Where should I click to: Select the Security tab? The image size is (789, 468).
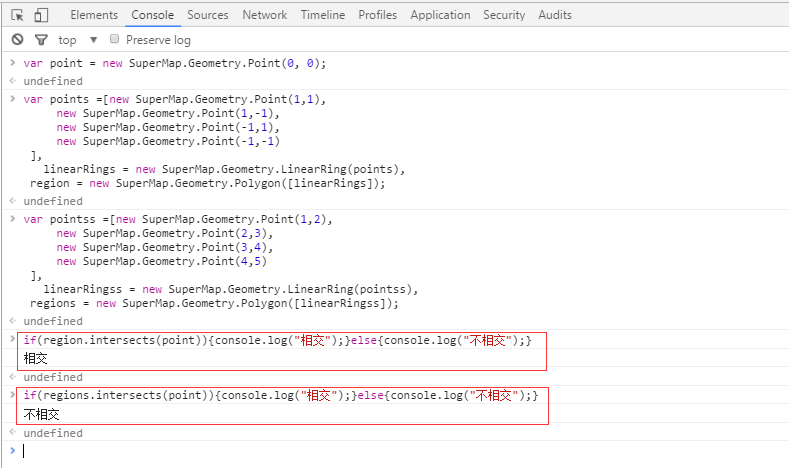click(504, 15)
